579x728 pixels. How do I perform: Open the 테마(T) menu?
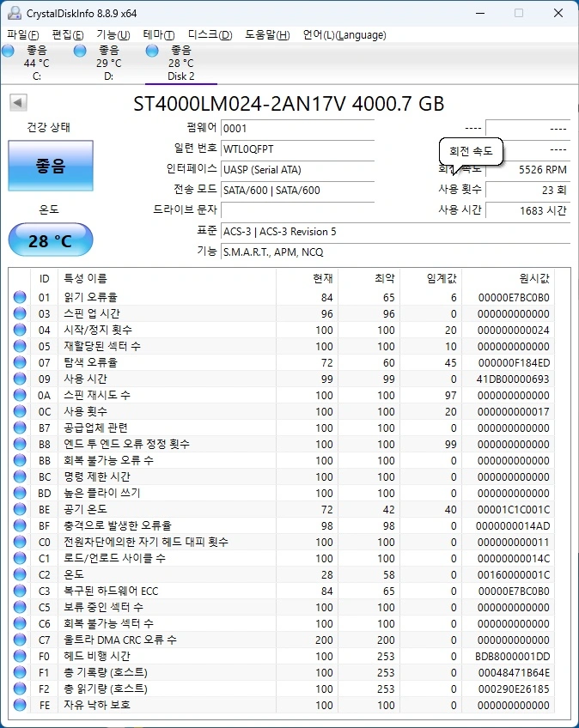pyautogui.click(x=159, y=35)
